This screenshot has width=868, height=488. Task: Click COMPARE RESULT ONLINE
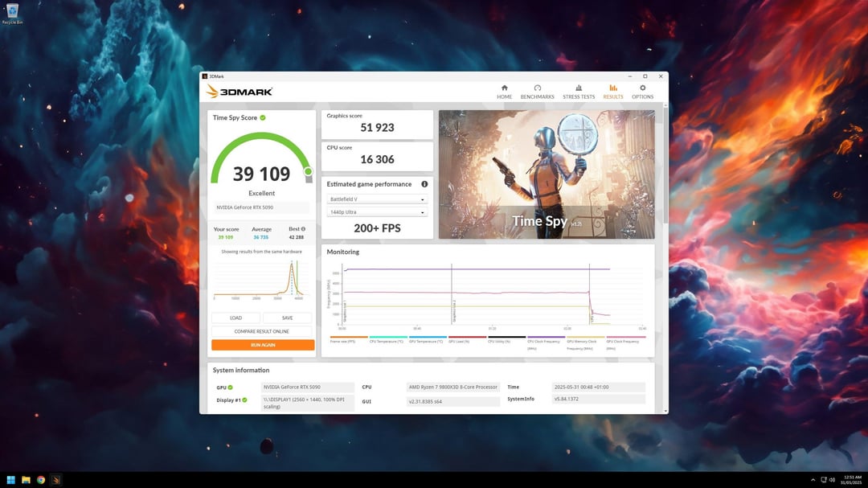click(x=261, y=331)
